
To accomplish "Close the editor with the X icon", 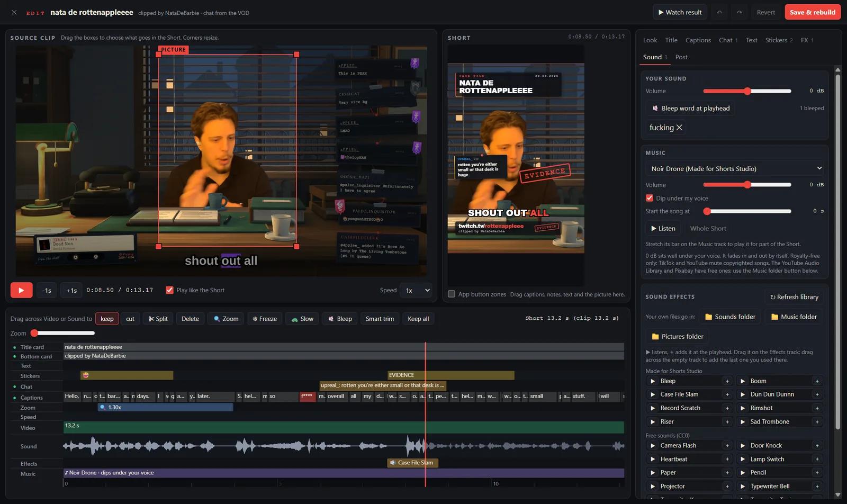I will 14,12.
